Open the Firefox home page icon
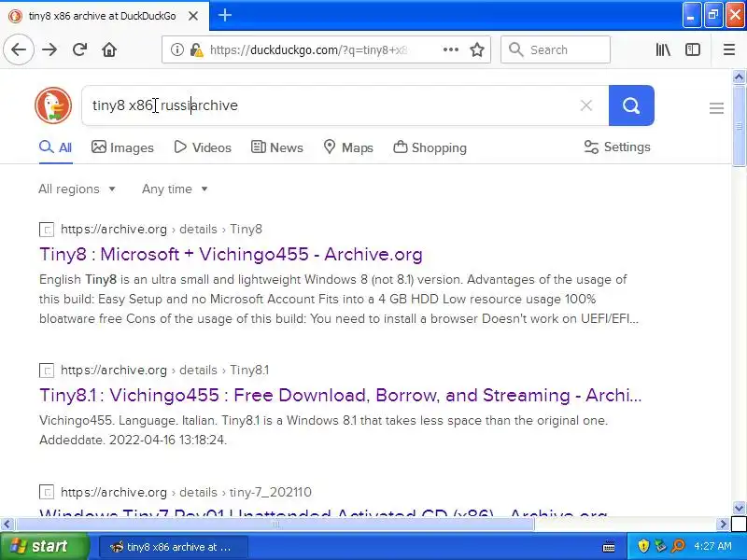Screen dimensions: 747x560 pos(109,49)
